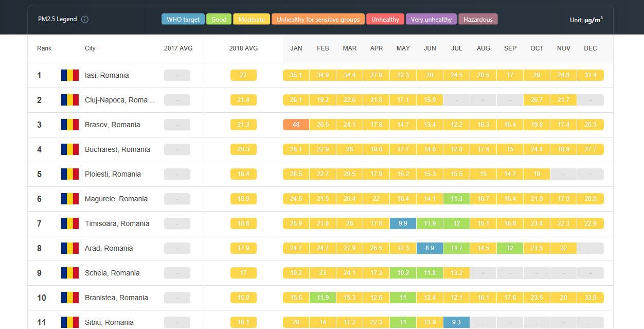The width and height of the screenshot is (644, 329).
Task: Click the flag icon in Branistea row
Action: click(69, 298)
